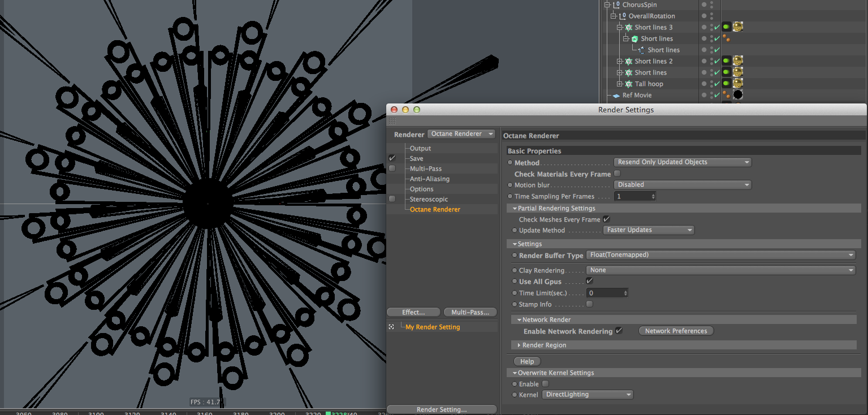
Task: Click the animation circle beside Method
Action: click(x=510, y=162)
